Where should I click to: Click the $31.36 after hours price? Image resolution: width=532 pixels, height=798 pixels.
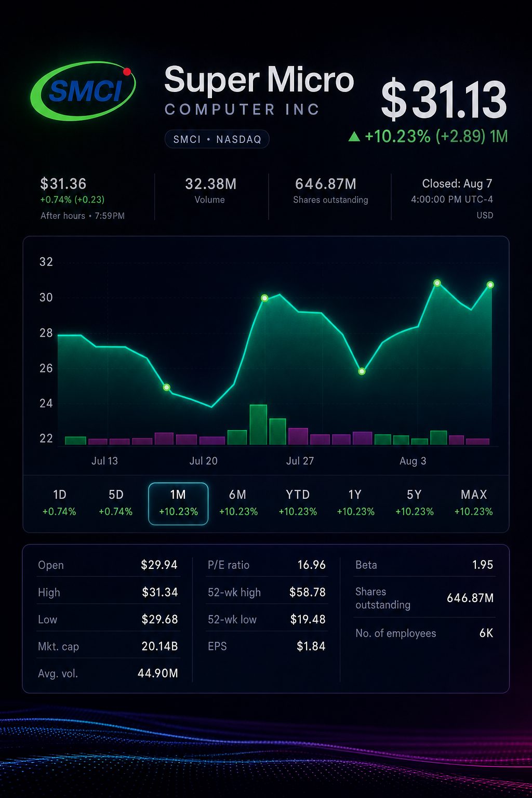(63, 184)
